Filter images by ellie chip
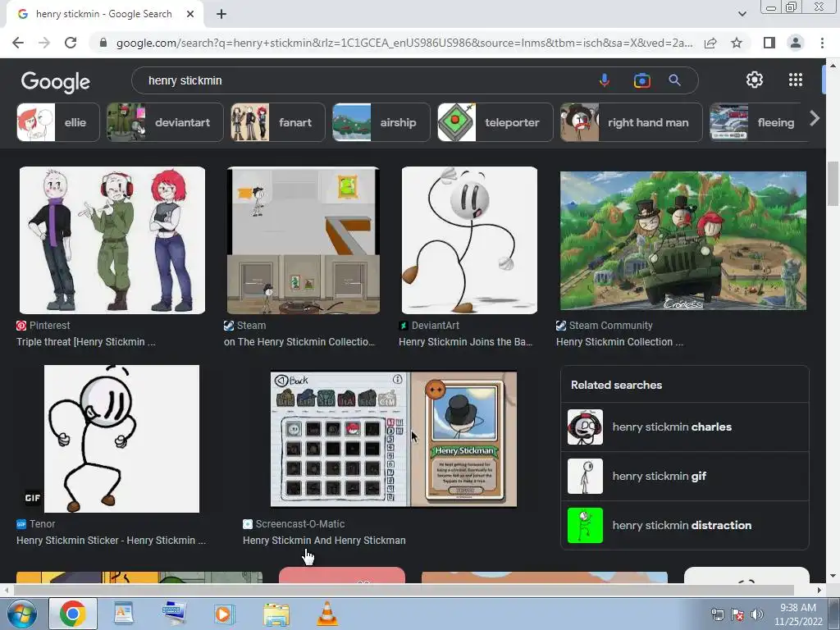The height and width of the screenshot is (630, 840). [x=58, y=122]
